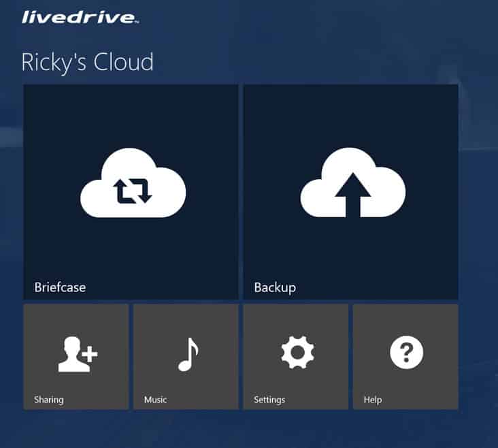Click the Ricky's Cloud heading

click(x=87, y=63)
